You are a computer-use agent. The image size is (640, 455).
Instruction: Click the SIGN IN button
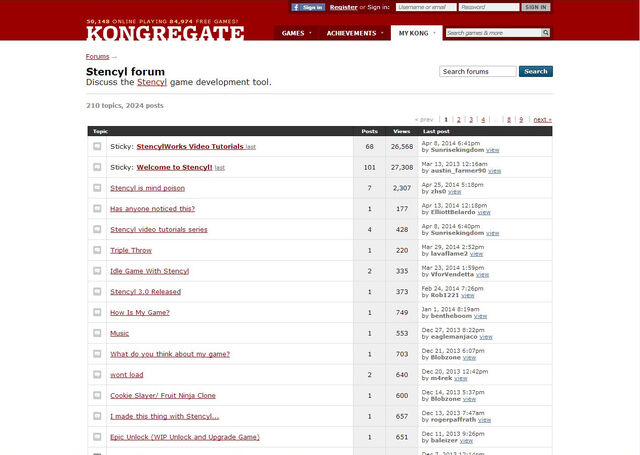click(x=536, y=7)
